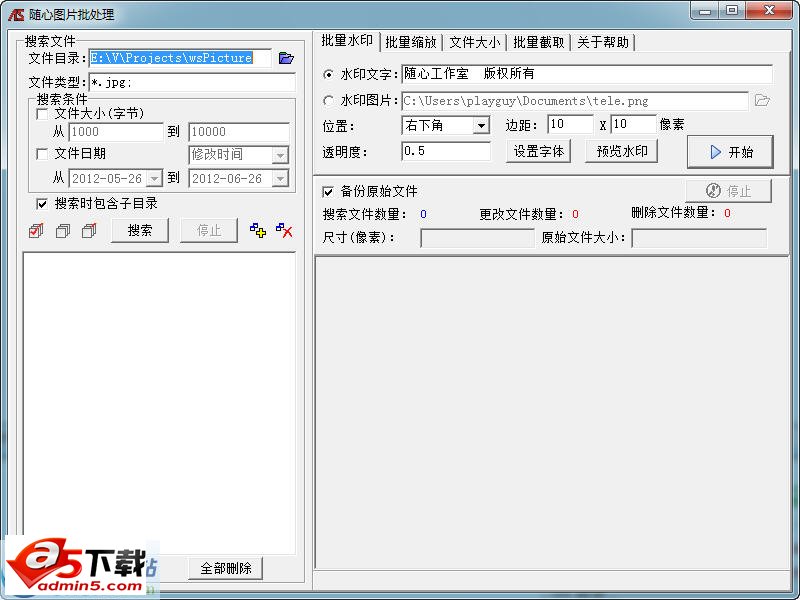Edit the 透明度 opacity value field
This screenshot has height=600, width=800.
pos(445,153)
